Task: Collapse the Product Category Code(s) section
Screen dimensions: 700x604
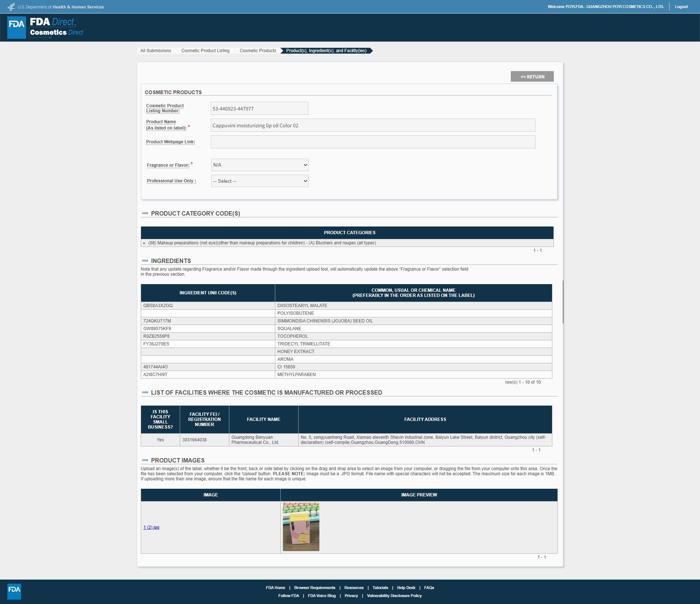Action: coord(145,213)
